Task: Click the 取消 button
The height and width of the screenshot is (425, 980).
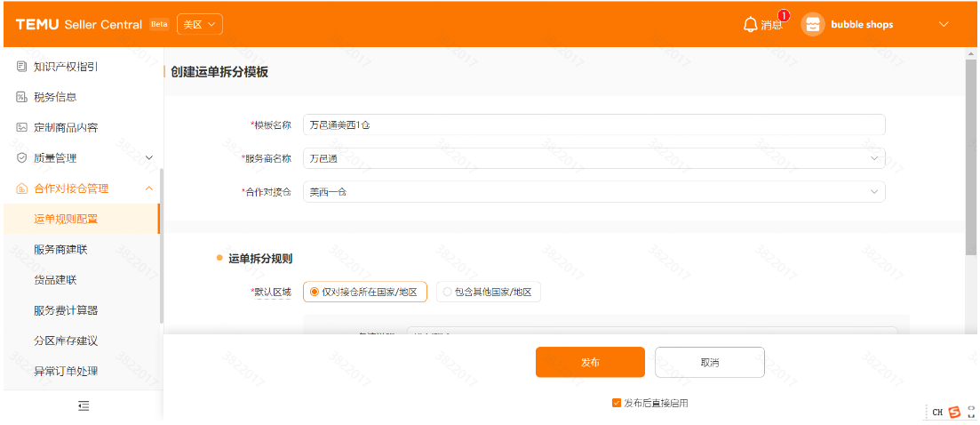Action: [709, 362]
